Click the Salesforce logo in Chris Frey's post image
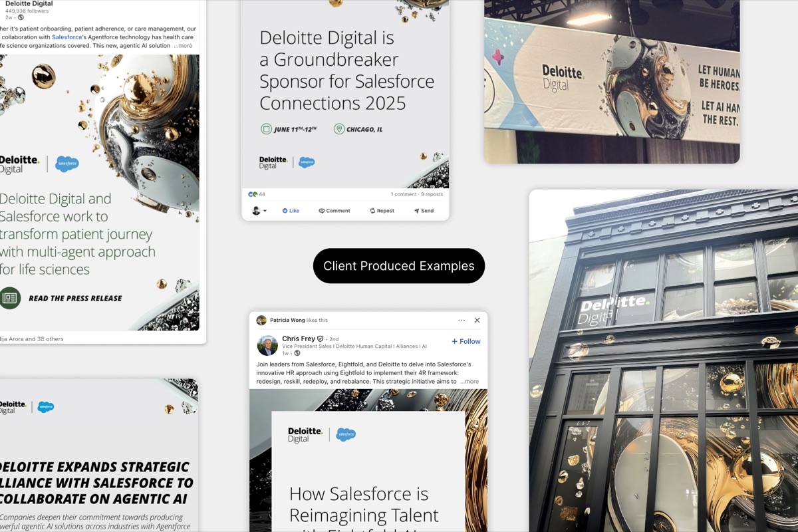 click(346, 435)
